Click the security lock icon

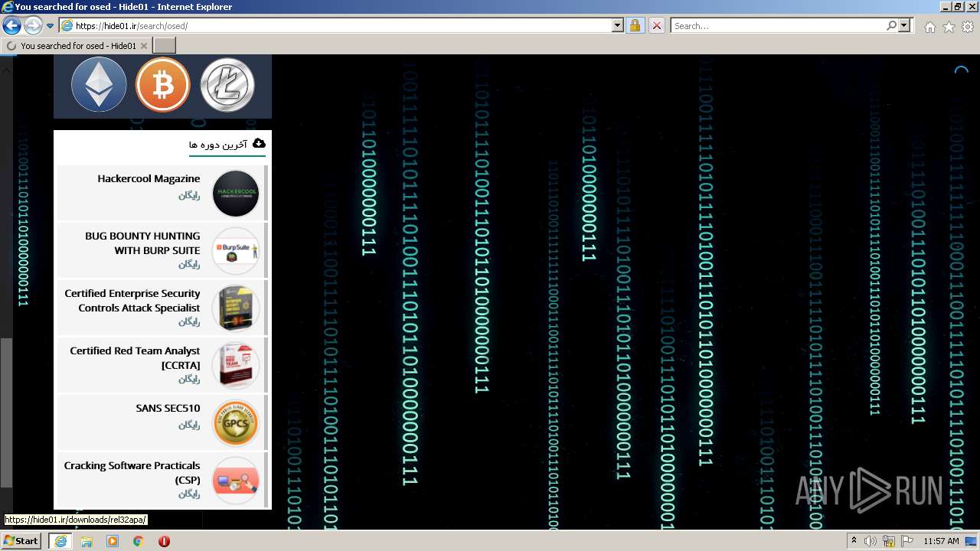(x=635, y=25)
